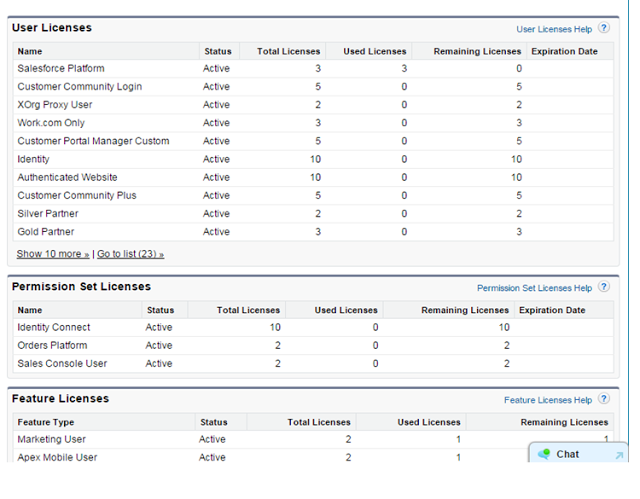Click the Marketing User feature type
The height and width of the screenshot is (499, 640).
51,439
